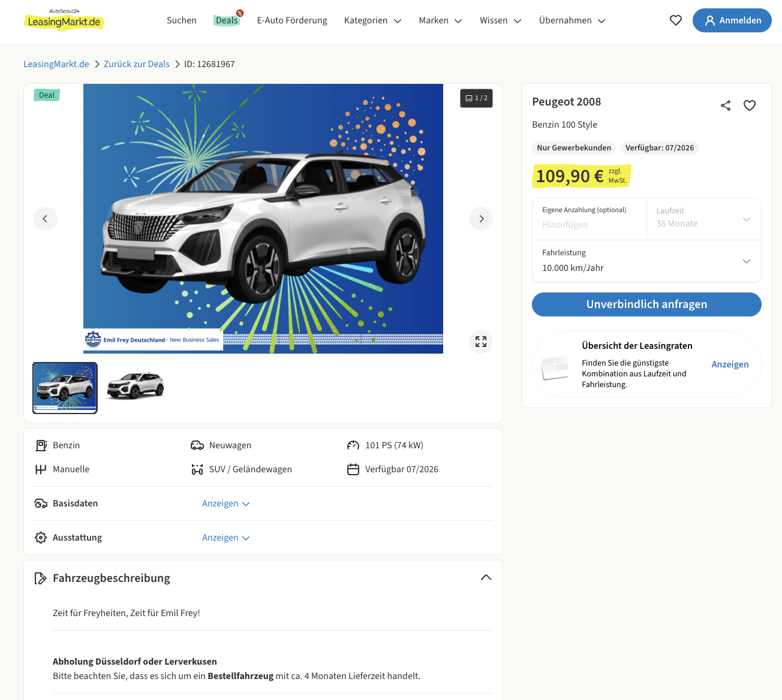Select the second car thumbnail

click(136, 387)
